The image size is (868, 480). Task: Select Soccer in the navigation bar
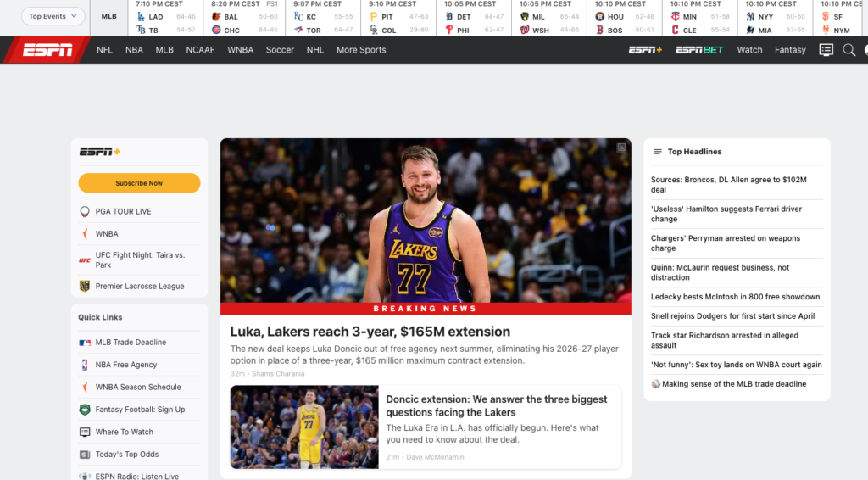(280, 50)
